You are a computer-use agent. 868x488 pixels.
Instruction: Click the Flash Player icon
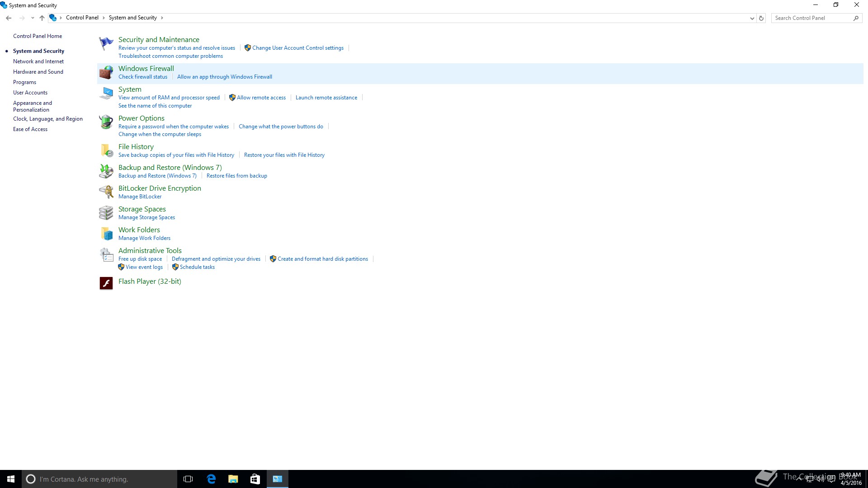click(x=106, y=283)
